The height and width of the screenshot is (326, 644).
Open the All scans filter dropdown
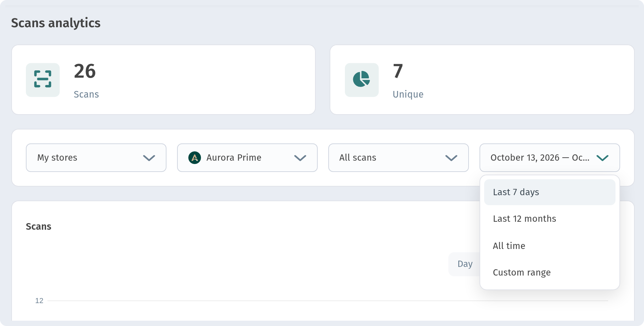(x=398, y=158)
